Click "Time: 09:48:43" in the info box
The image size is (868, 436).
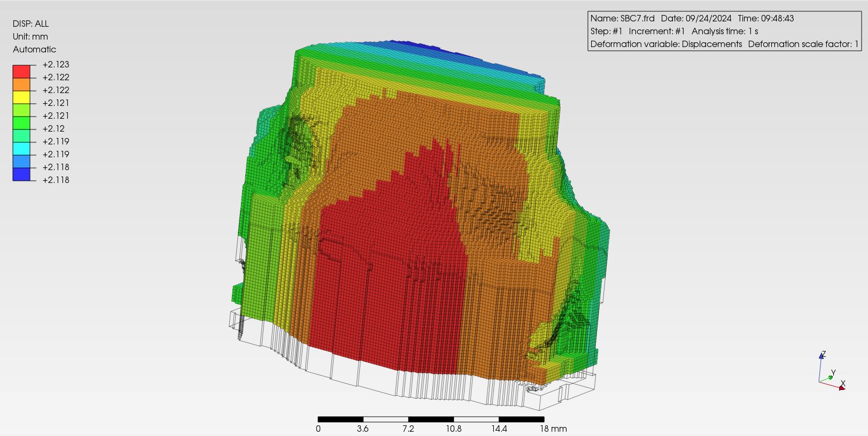pyautogui.click(x=766, y=18)
